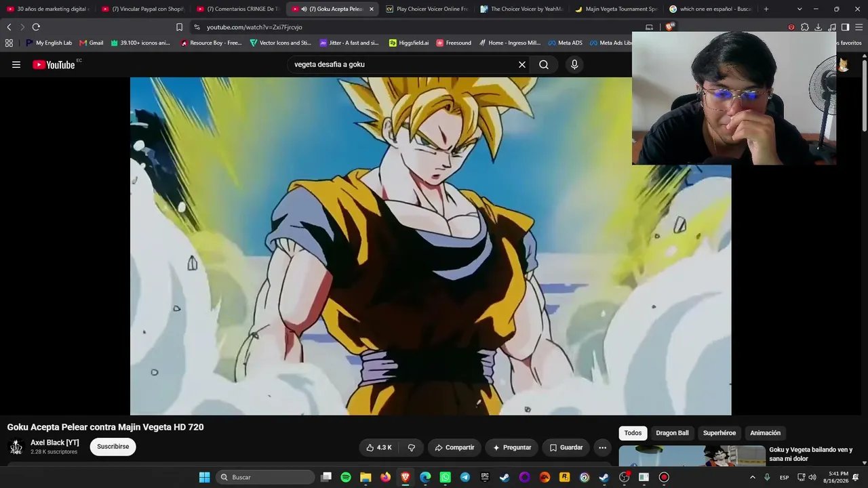Click the Preguntar button
Image resolution: width=868 pixels, height=488 pixels.
pyautogui.click(x=511, y=447)
